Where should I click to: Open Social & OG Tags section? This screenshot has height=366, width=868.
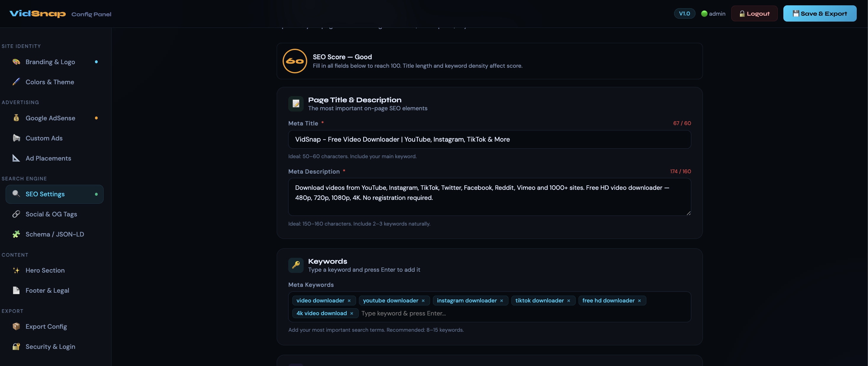(51, 214)
